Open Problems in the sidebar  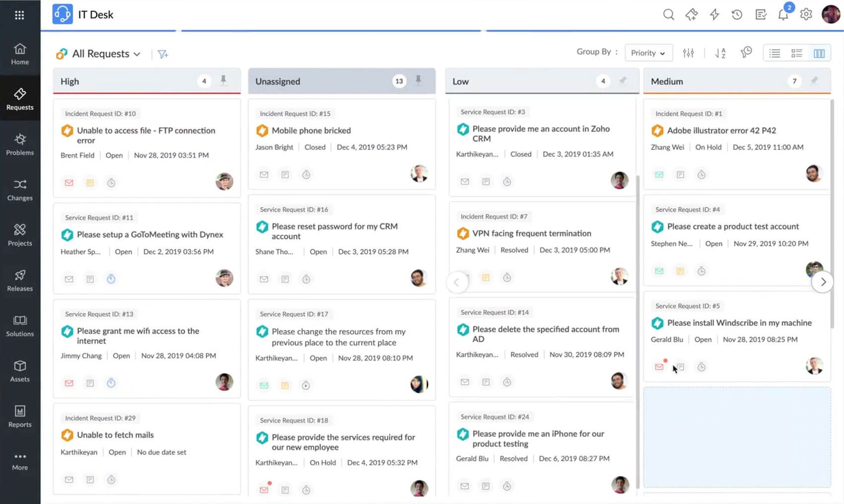coord(20,144)
